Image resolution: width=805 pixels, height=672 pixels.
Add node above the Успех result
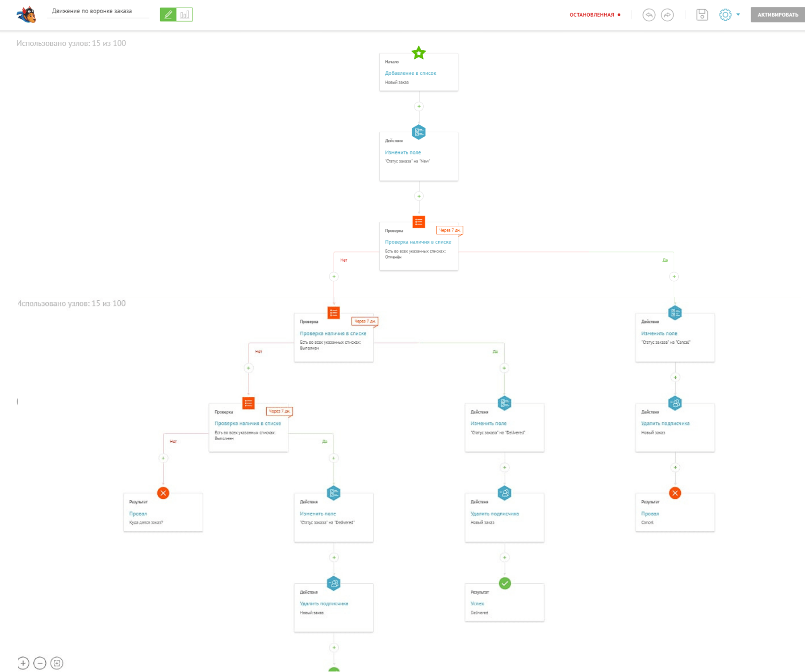[x=505, y=557]
